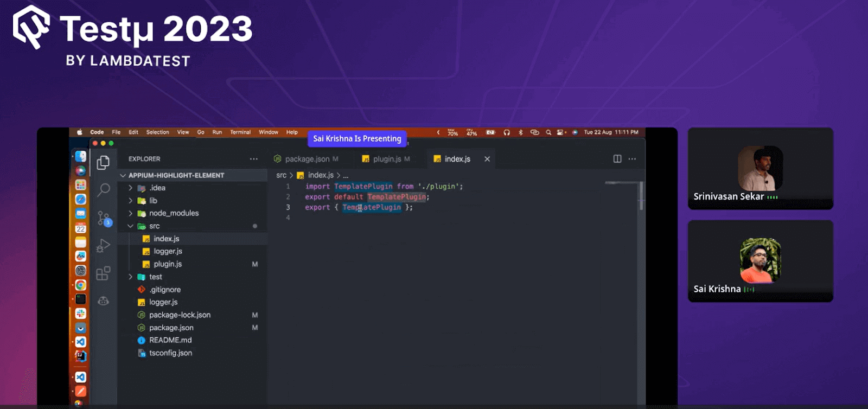The width and height of the screenshot is (868, 409).
Task: Open the Edit menu
Action: click(x=133, y=132)
